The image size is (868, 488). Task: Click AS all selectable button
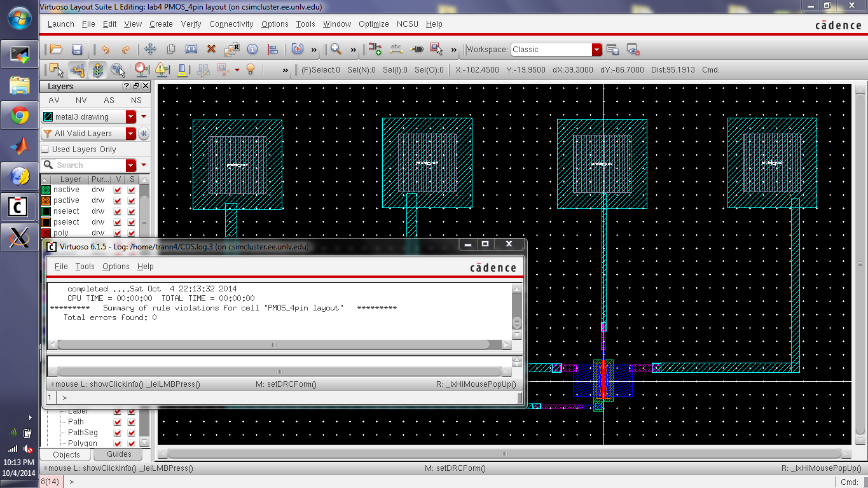[109, 101]
